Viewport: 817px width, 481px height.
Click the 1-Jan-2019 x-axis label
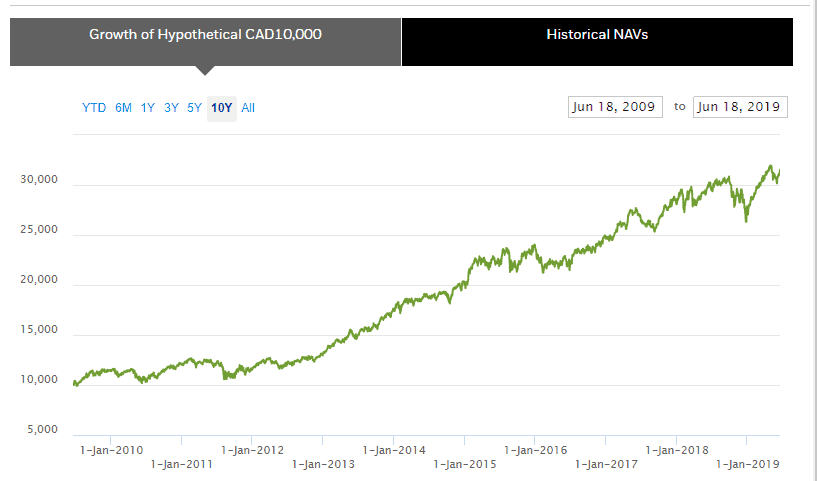748,464
